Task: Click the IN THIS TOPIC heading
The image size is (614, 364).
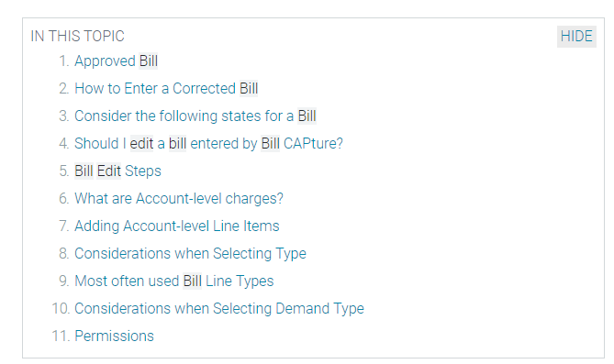Action: click(77, 36)
